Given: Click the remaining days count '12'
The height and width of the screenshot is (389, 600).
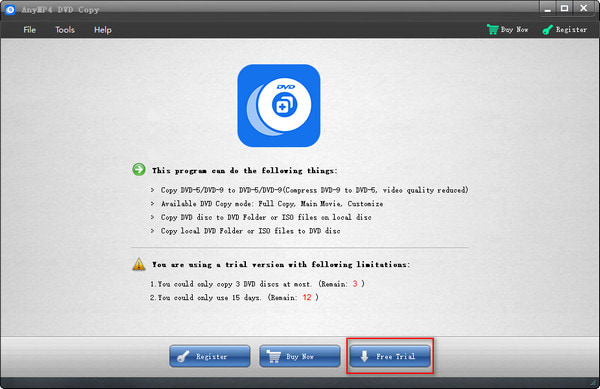Looking at the screenshot, I should tap(307, 297).
